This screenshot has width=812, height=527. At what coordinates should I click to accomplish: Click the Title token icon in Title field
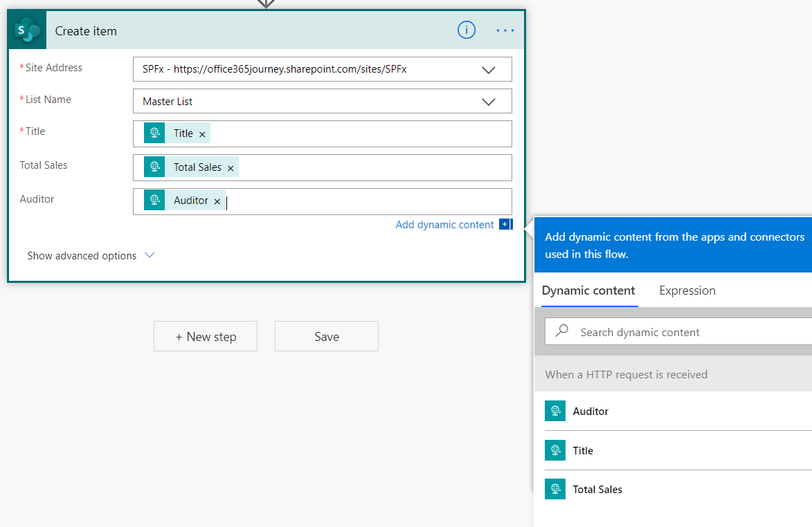[x=154, y=133]
